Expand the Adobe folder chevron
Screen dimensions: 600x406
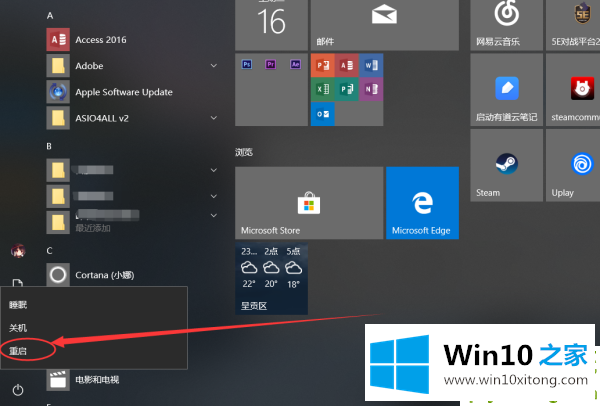point(213,66)
